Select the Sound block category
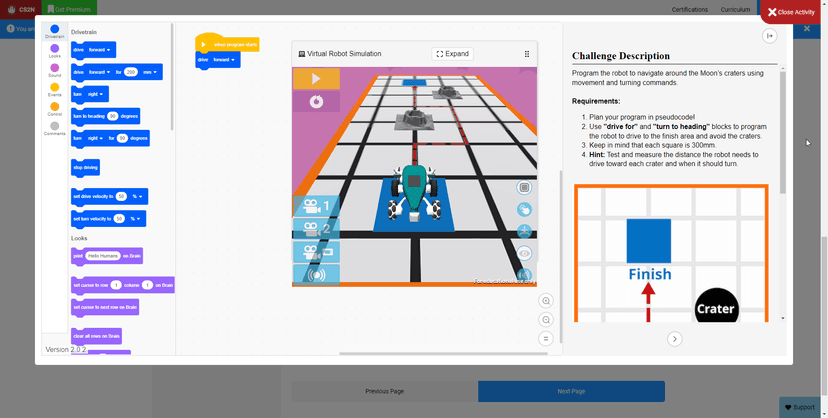This screenshot has width=828, height=418. pos(54,70)
